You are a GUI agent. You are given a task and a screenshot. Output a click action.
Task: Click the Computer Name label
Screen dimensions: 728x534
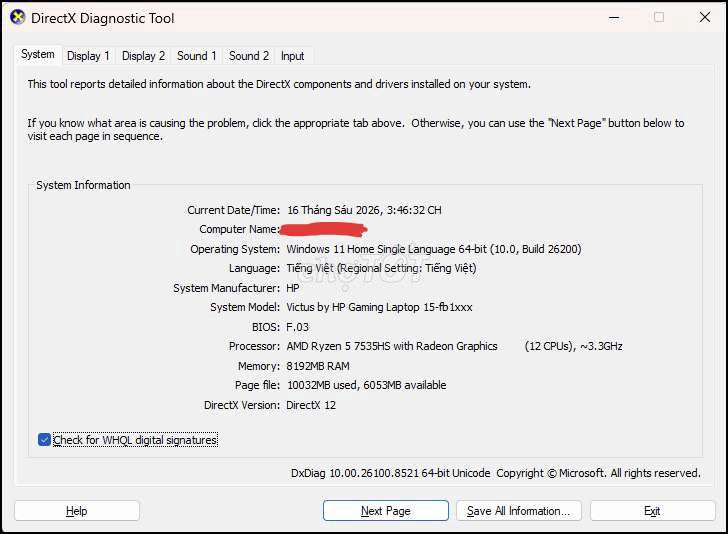point(240,229)
